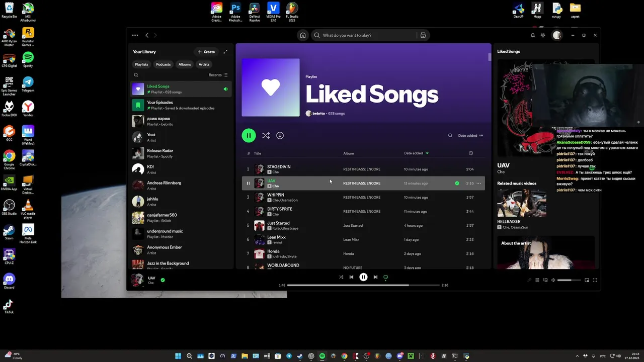Go back with the left arrow
Viewport: 644px width, 362px height.
click(147, 35)
